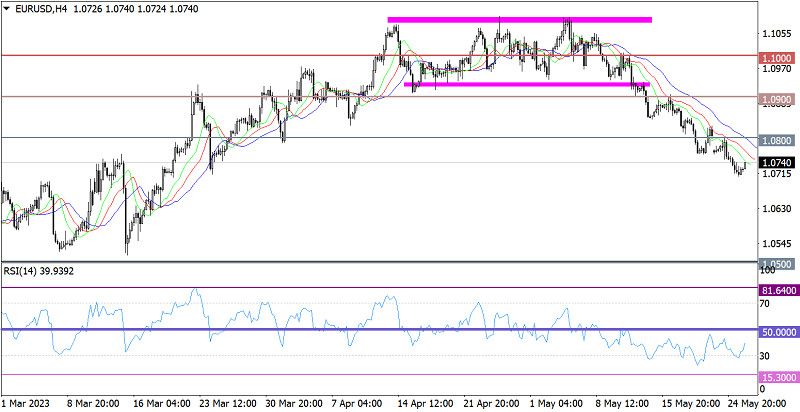This screenshot has width=800, height=412.
Task: Click the blue 50.0000 RSI level tag
Action: point(777,331)
